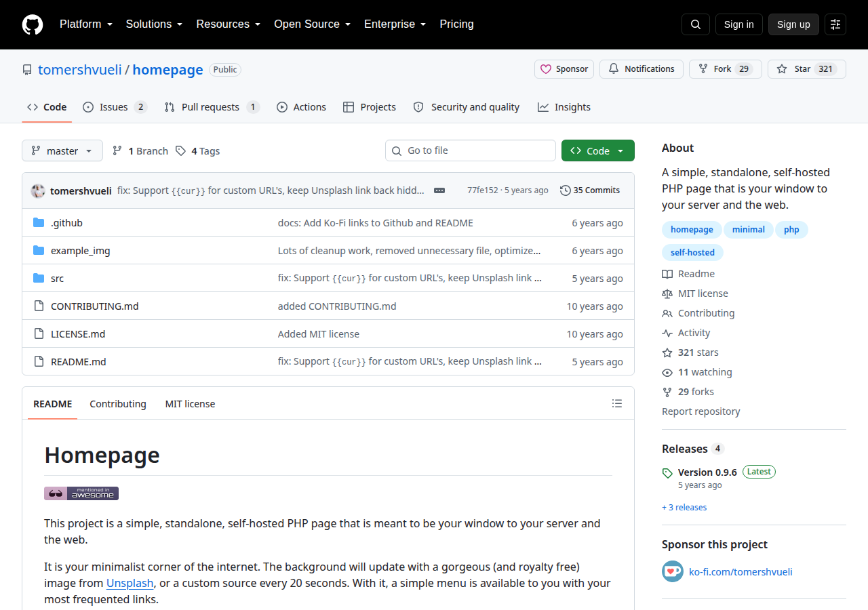The image size is (868, 610).
Task: Star the homepage repository
Action: (807, 69)
